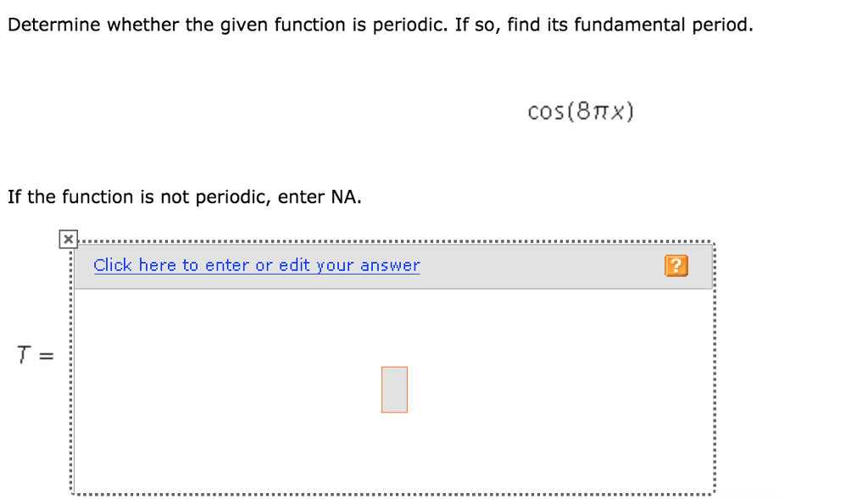Click inside the orange-bordered answer placeholder box
The height and width of the screenshot is (499, 868).
(394, 389)
